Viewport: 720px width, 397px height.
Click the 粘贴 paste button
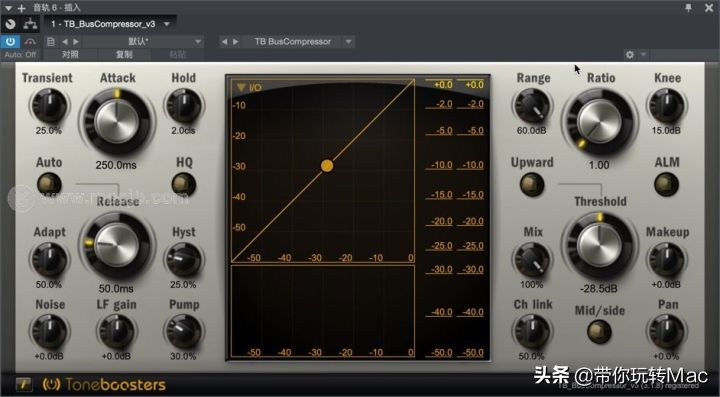pyautogui.click(x=178, y=55)
